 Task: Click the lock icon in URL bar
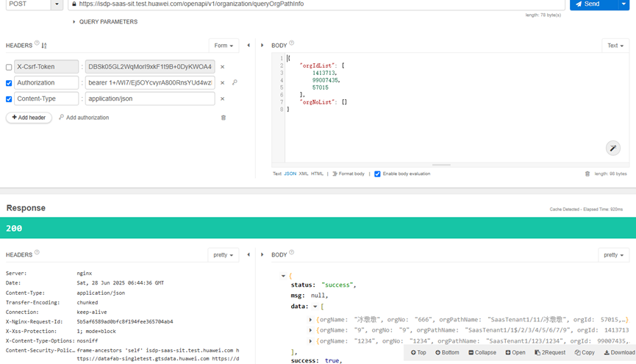(74, 4)
